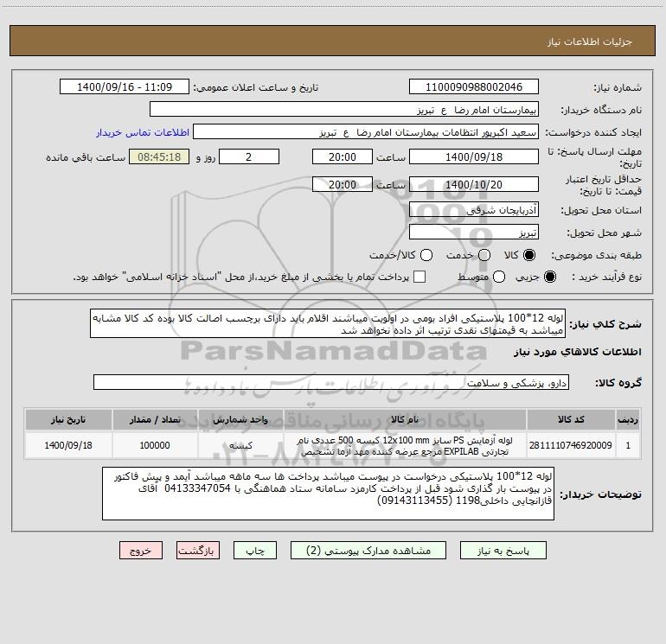Click the توضیحات خریدار text area

click(328, 494)
